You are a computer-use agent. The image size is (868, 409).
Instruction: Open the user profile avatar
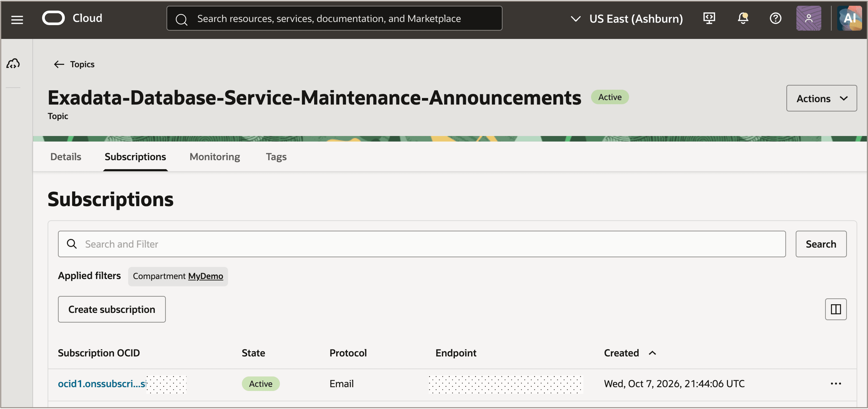coord(808,18)
